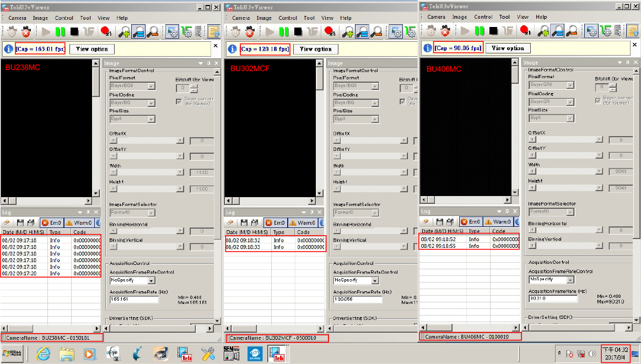Click zoom in magnifier in BU238MC toolbar

coord(125,32)
